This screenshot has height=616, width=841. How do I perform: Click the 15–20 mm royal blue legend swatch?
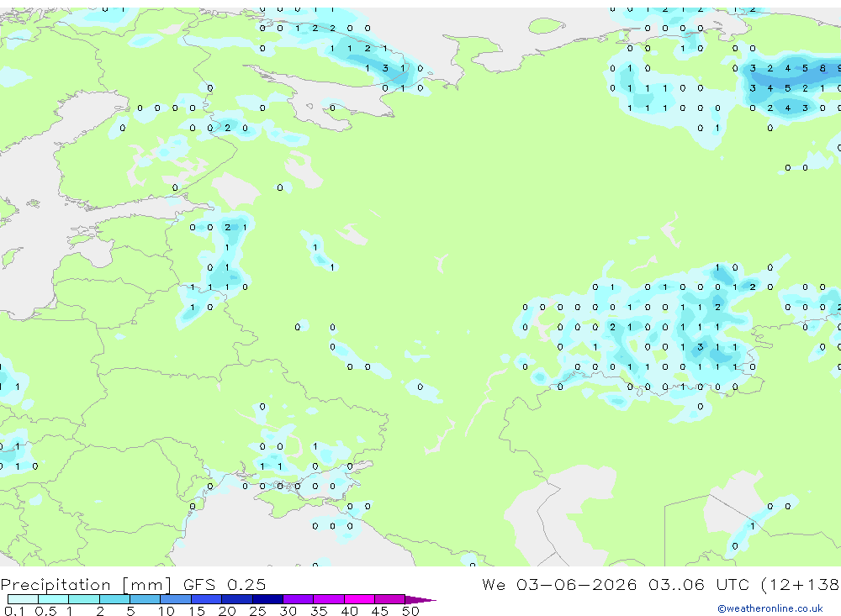coord(206,599)
